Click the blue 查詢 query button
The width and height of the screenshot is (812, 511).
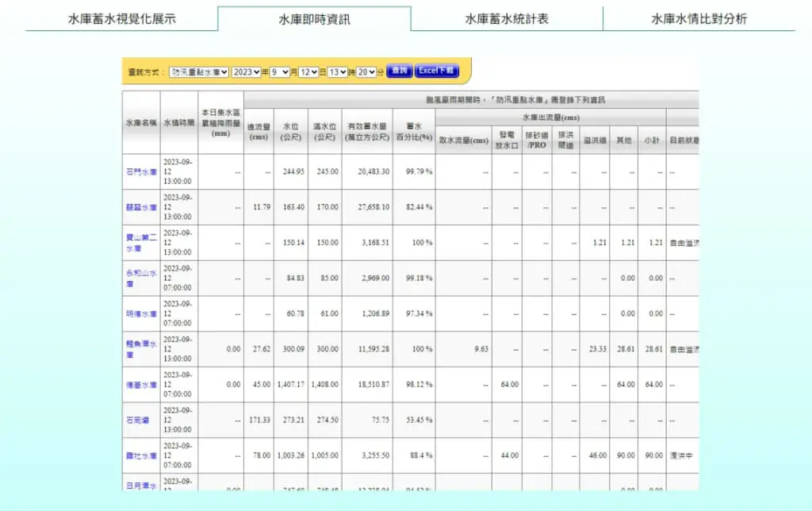[400, 71]
